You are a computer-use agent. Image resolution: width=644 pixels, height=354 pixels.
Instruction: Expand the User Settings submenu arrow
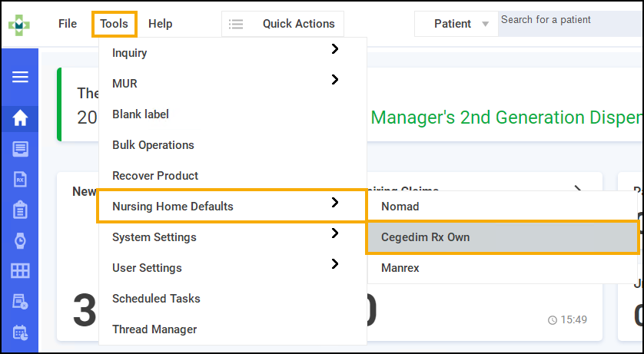(x=334, y=264)
